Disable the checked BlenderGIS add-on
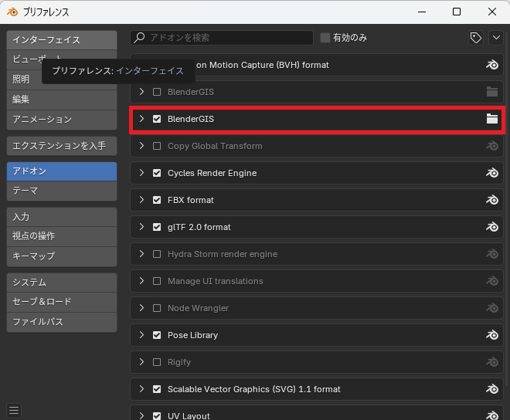 click(x=157, y=119)
